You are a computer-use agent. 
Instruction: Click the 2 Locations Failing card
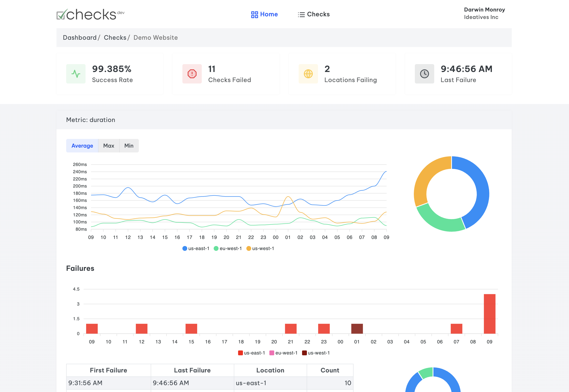(x=342, y=74)
